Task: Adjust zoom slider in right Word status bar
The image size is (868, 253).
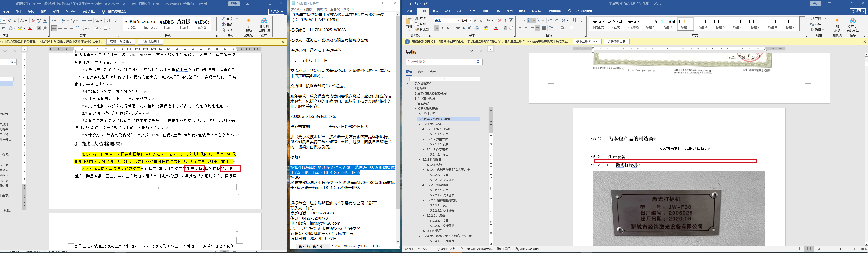Action: pos(841,249)
